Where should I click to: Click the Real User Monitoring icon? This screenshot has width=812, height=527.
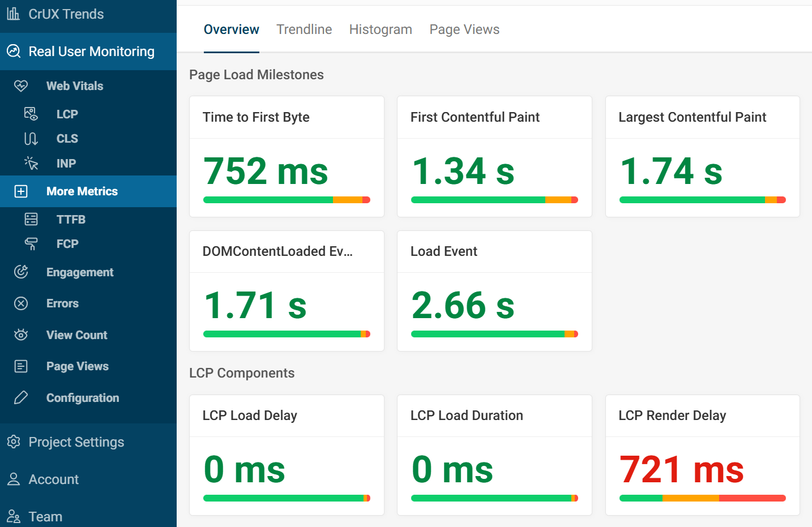coord(14,52)
